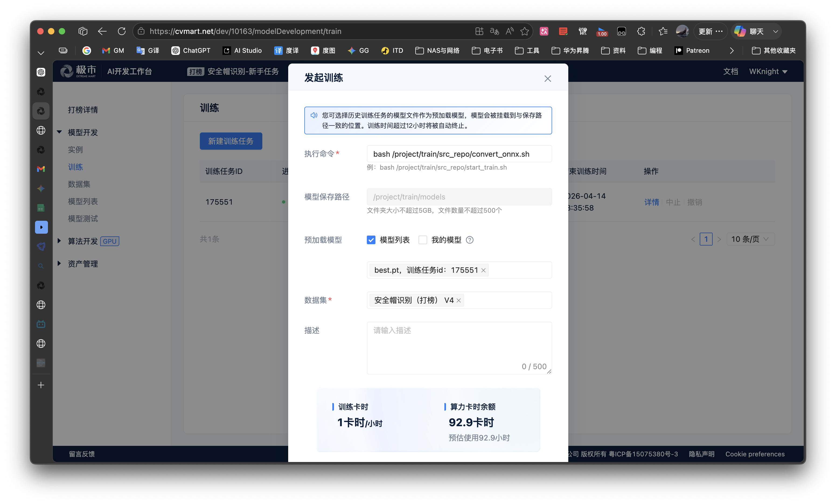
Task: Select the search icon in the left sidebar
Action: (41, 266)
